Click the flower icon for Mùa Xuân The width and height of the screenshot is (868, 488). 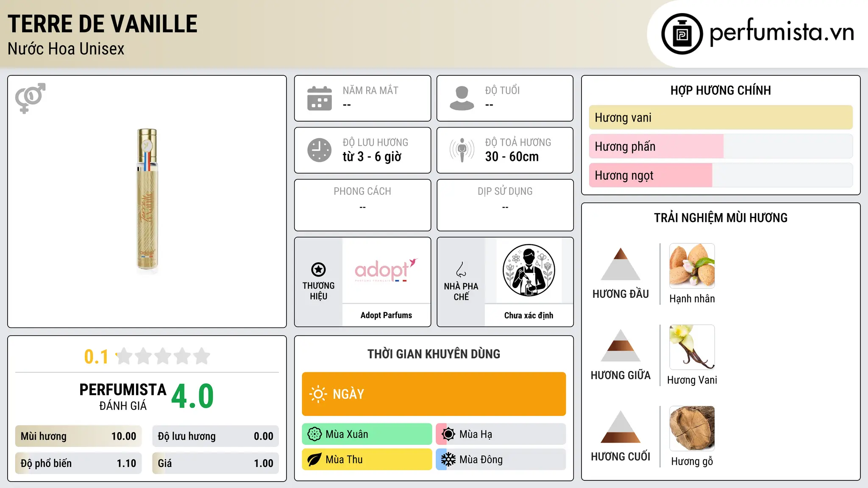coord(314,434)
